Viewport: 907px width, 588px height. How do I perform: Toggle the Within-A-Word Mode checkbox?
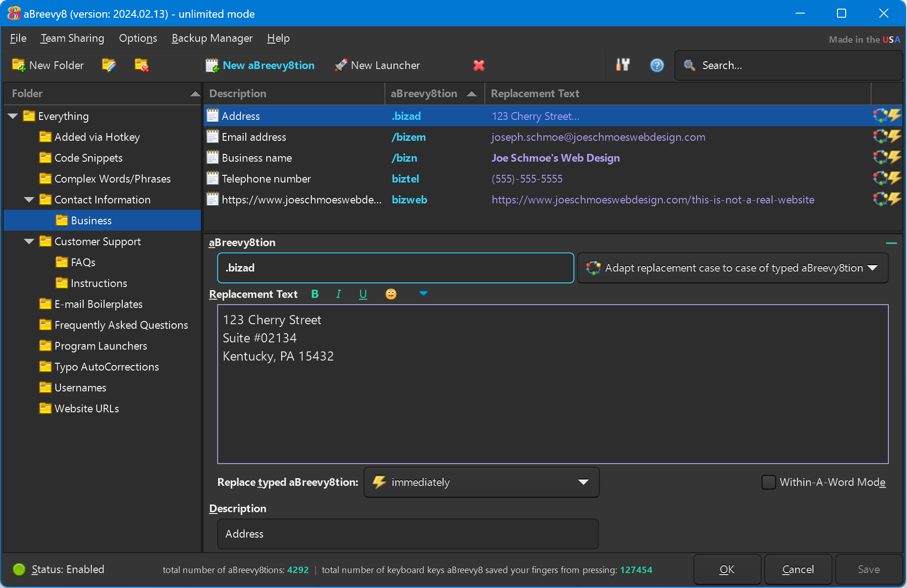768,482
